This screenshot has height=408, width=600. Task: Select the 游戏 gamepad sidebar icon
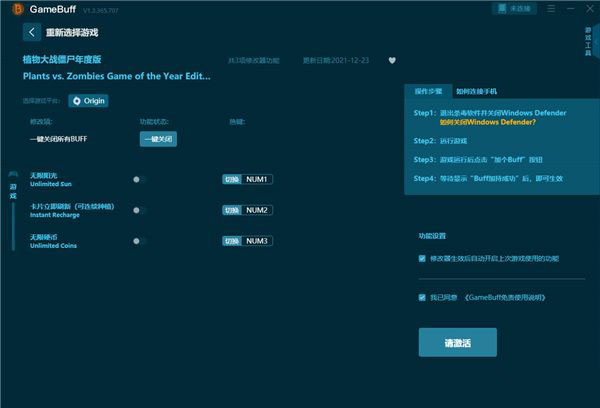(13, 188)
